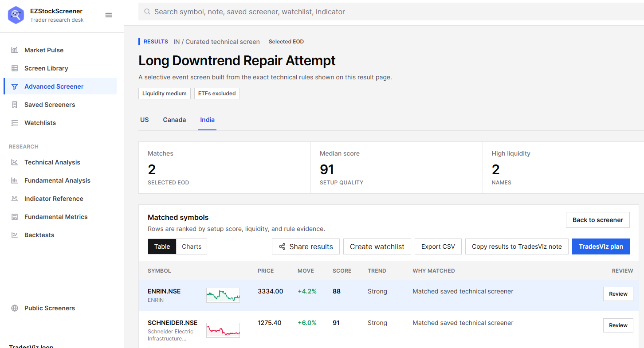The height and width of the screenshot is (348, 644).
Task: Click the Backtests chart icon
Action: pyautogui.click(x=15, y=235)
